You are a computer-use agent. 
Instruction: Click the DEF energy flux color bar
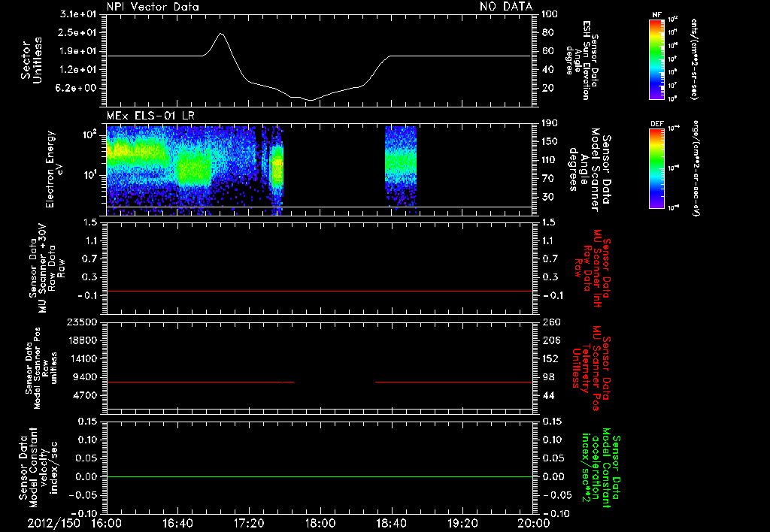(x=656, y=168)
